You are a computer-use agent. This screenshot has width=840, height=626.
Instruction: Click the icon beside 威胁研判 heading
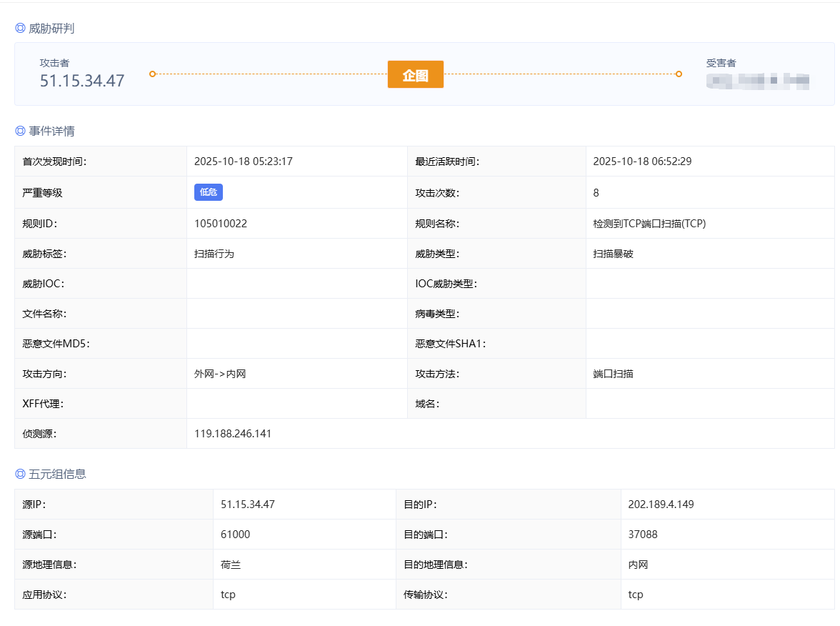pos(20,29)
